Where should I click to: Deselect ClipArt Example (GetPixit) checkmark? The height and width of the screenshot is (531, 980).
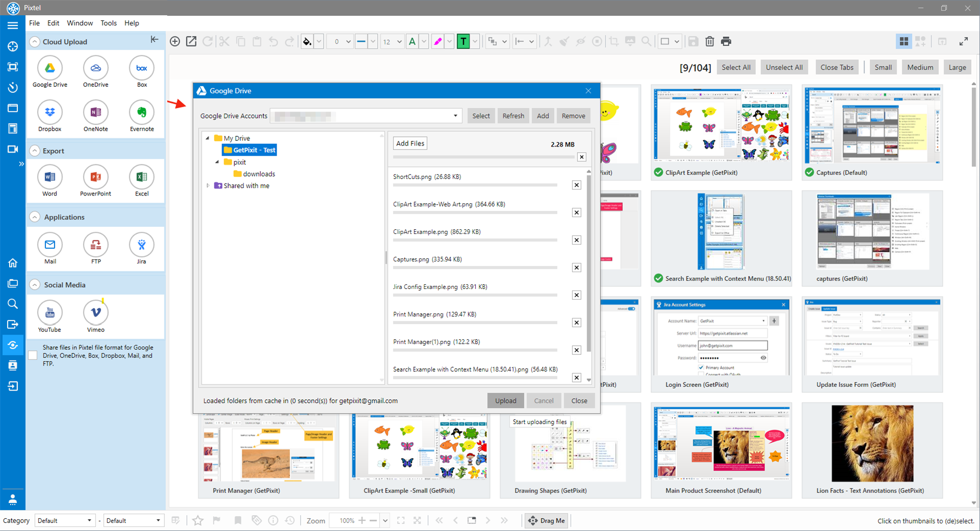[658, 173]
